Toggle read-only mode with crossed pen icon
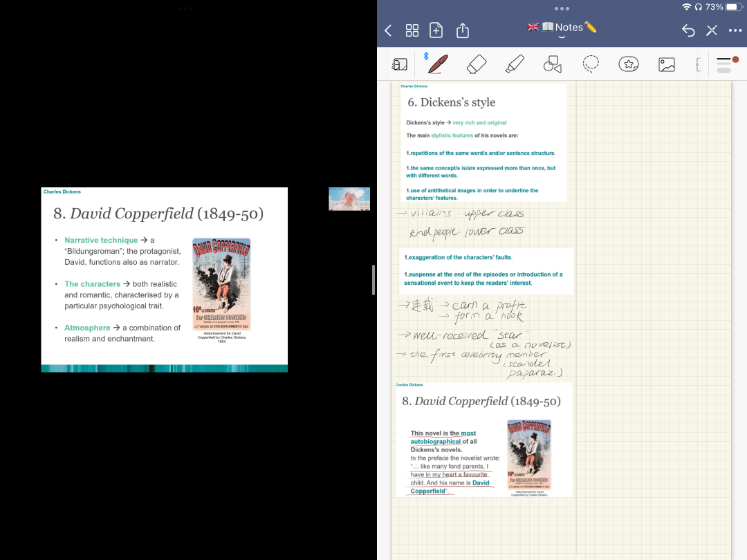This screenshot has height=560, width=747. tap(712, 30)
